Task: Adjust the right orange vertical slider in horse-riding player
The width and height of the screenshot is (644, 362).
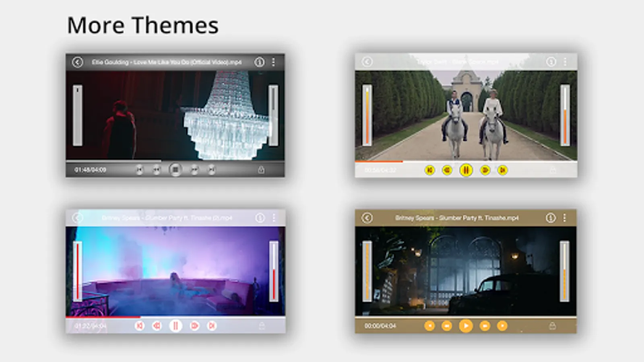Action: pyautogui.click(x=565, y=115)
